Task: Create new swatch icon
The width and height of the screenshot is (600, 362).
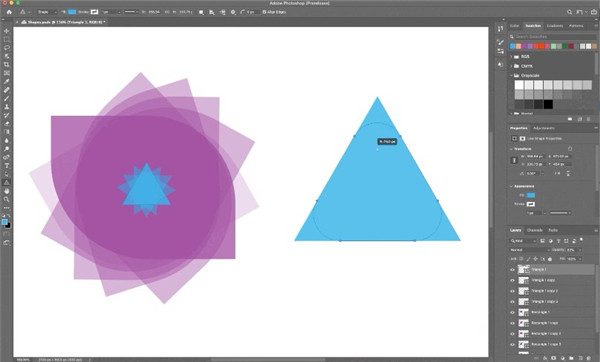Action: click(579, 119)
